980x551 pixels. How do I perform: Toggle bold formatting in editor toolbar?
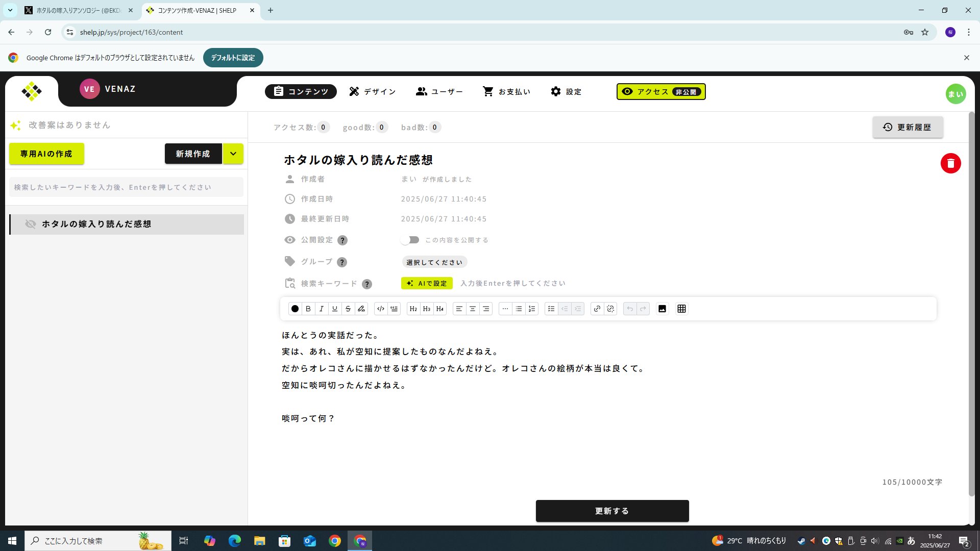(x=308, y=309)
